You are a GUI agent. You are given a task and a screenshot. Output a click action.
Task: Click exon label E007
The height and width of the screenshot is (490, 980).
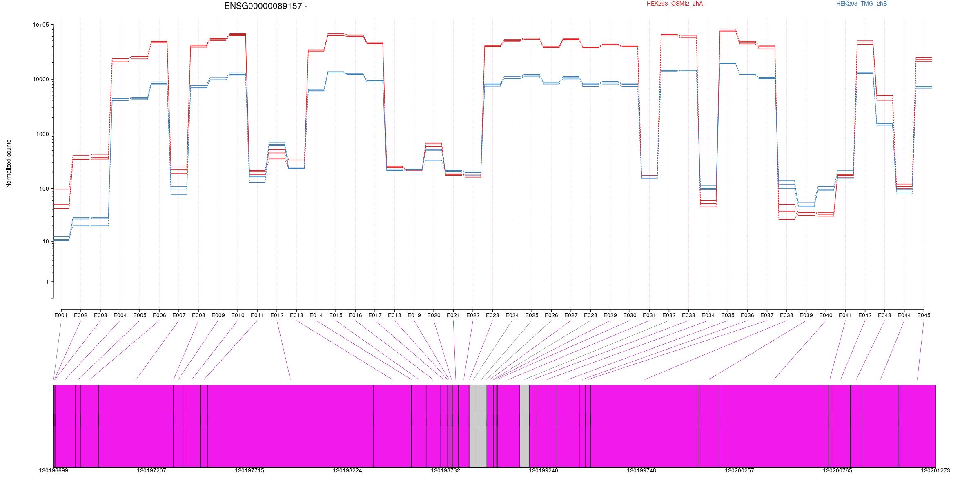(x=179, y=315)
